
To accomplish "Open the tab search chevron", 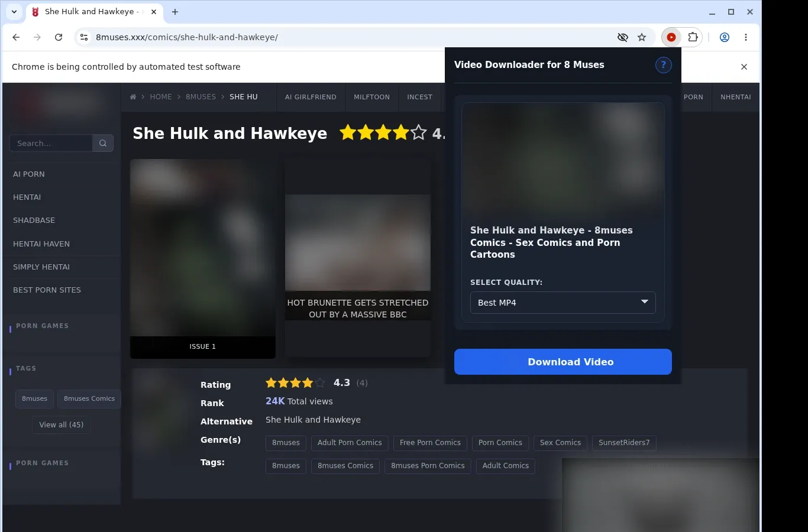I will pyautogui.click(x=14, y=12).
